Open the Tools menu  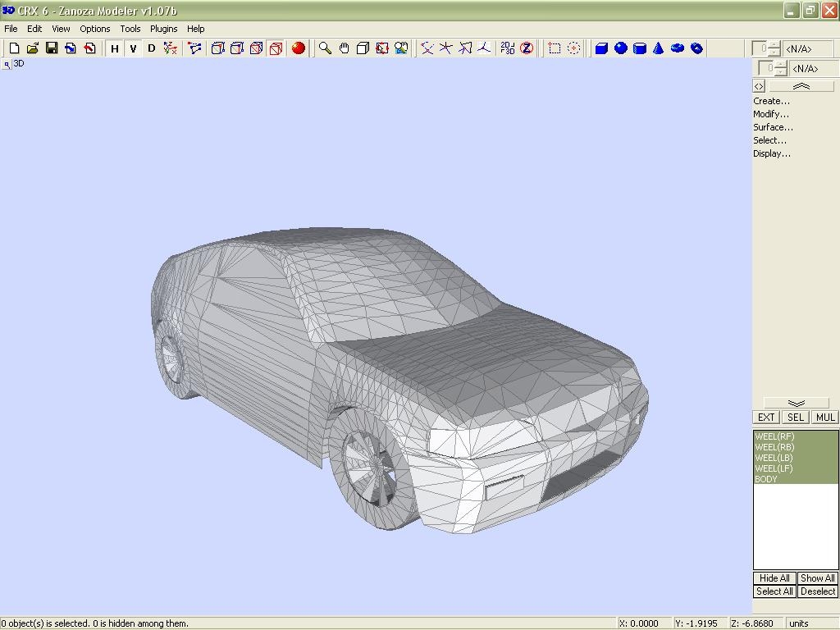(130, 29)
